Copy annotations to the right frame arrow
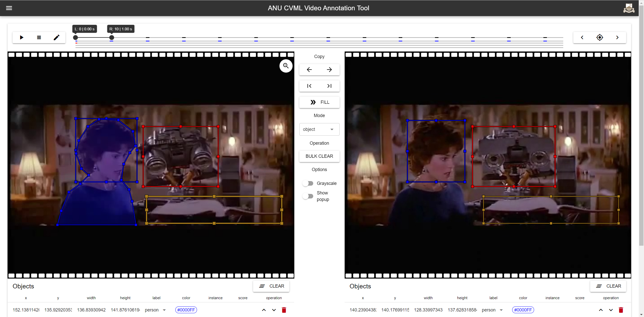 [329, 70]
